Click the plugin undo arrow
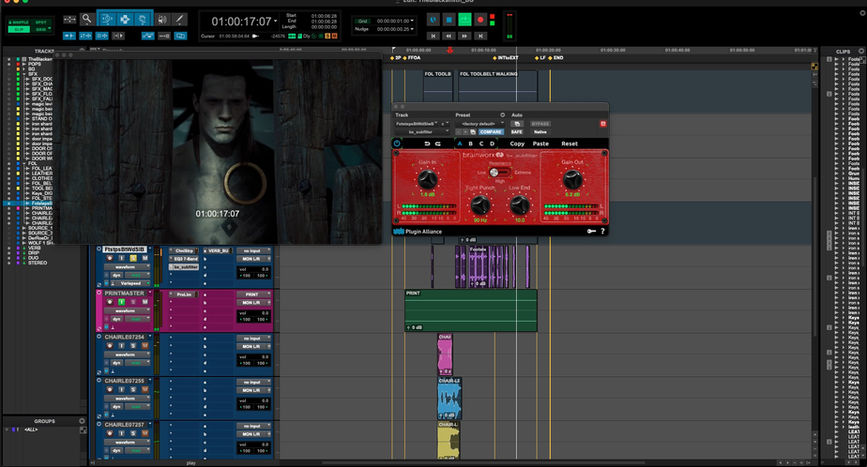Viewport: 867px width, 467px height. tap(427, 144)
